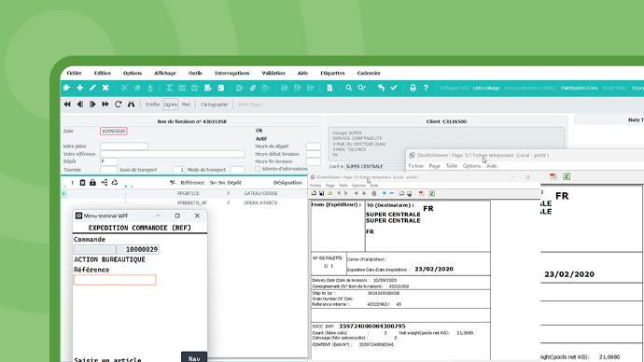Click the plus icon to add a record
Image resolution: width=644 pixels, height=362 pixels.
pyautogui.click(x=79, y=88)
